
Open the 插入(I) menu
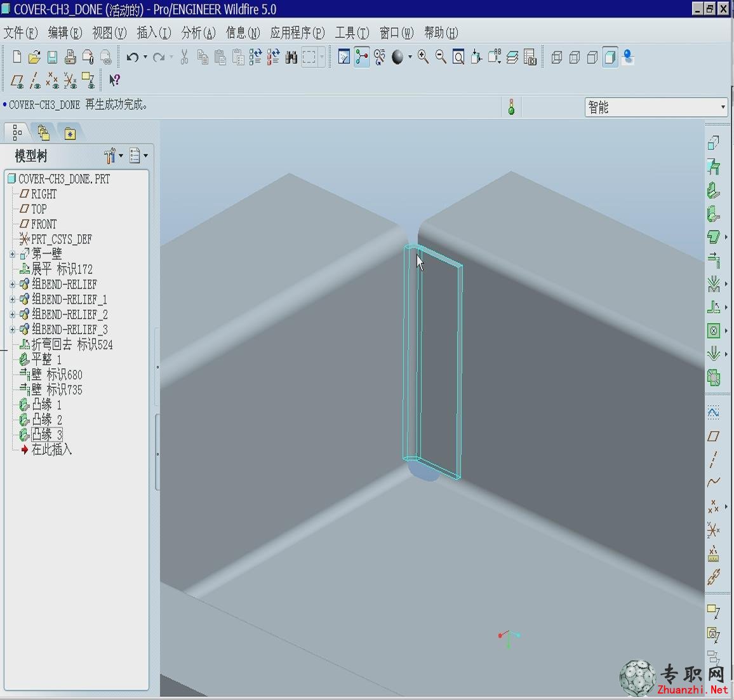coord(154,33)
